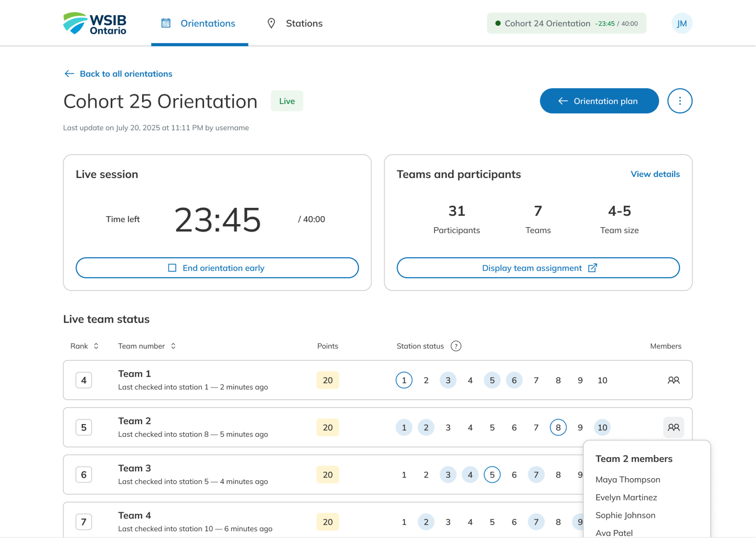Click Team 1 points badge

click(x=327, y=380)
